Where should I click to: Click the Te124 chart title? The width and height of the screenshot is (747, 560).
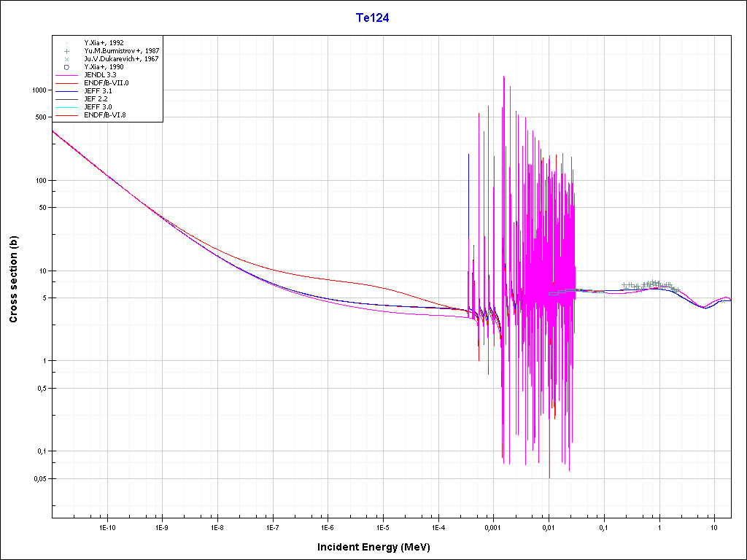pyautogui.click(x=372, y=19)
